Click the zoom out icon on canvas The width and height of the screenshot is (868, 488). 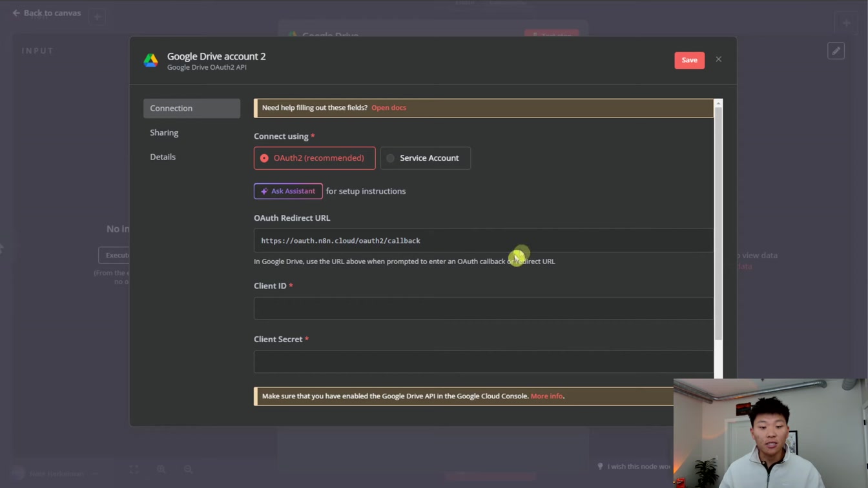[x=188, y=469]
